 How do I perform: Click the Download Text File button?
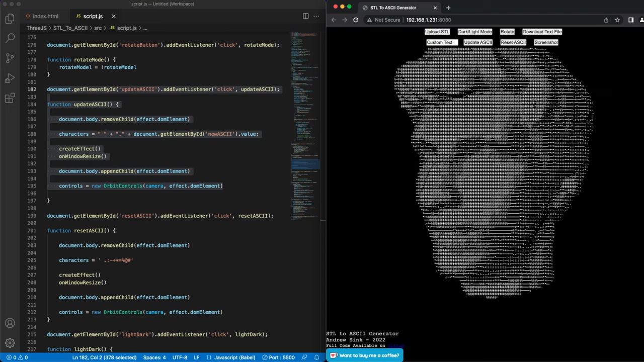pos(542,32)
